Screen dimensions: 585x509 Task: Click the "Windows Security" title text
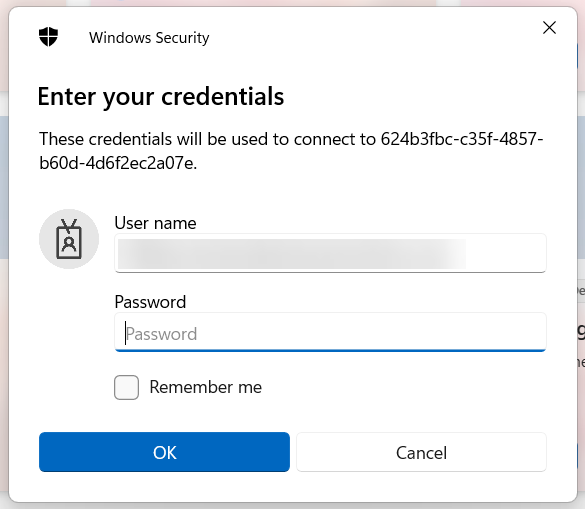coord(149,38)
